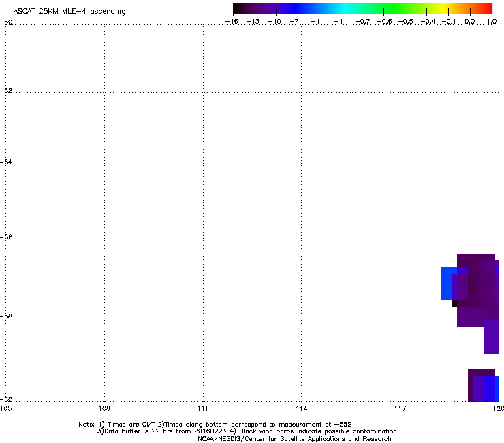Click latitude axis label -60
Image resolution: width=504 pixels, height=443 pixels.
[6, 399]
